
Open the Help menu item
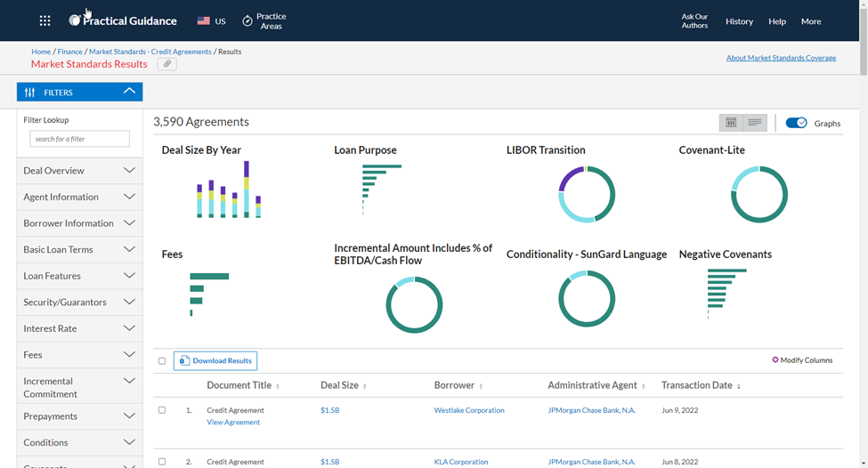(x=776, y=21)
